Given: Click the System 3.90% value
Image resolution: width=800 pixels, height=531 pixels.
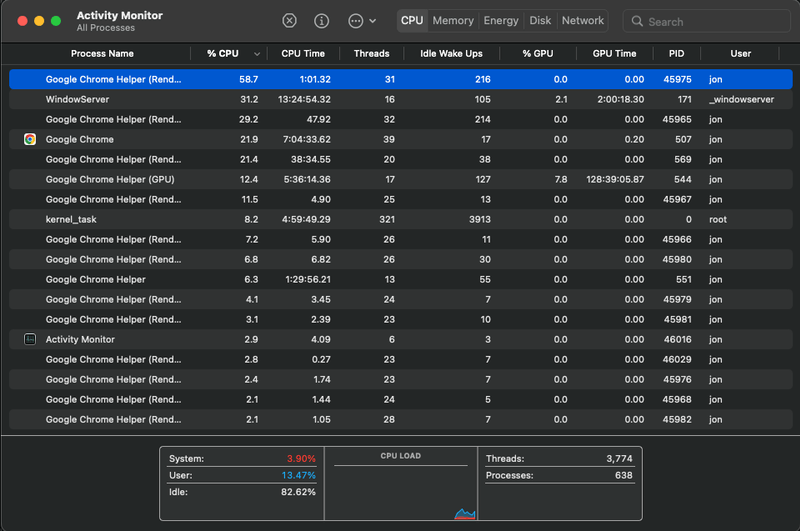Looking at the screenshot, I should (301, 459).
